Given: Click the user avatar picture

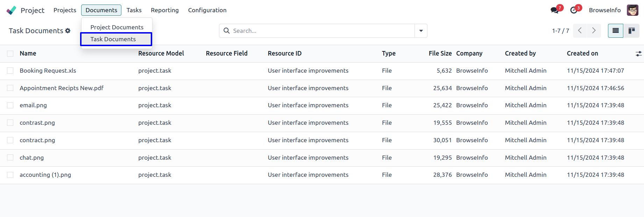Looking at the screenshot, I should pos(632,10).
